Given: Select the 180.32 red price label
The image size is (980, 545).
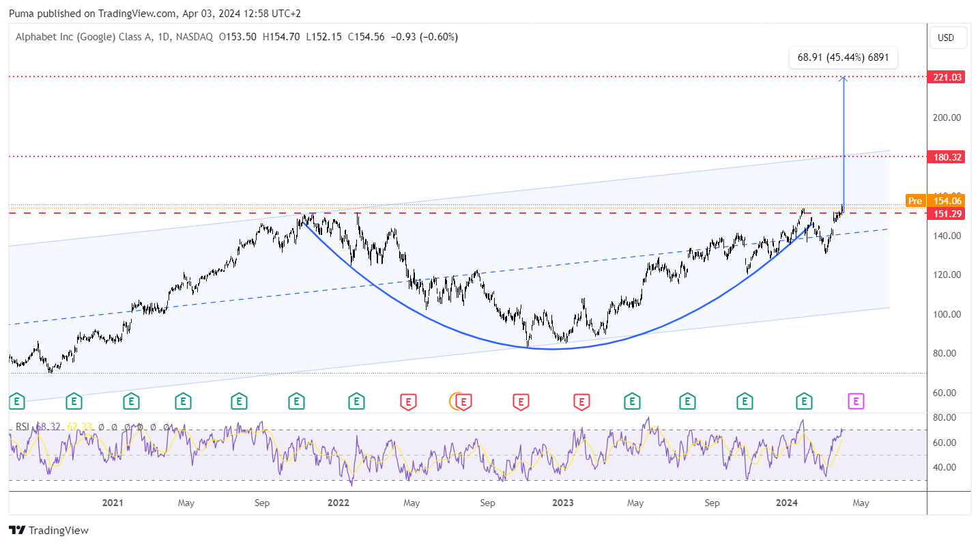Looking at the screenshot, I should coord(946,157).
